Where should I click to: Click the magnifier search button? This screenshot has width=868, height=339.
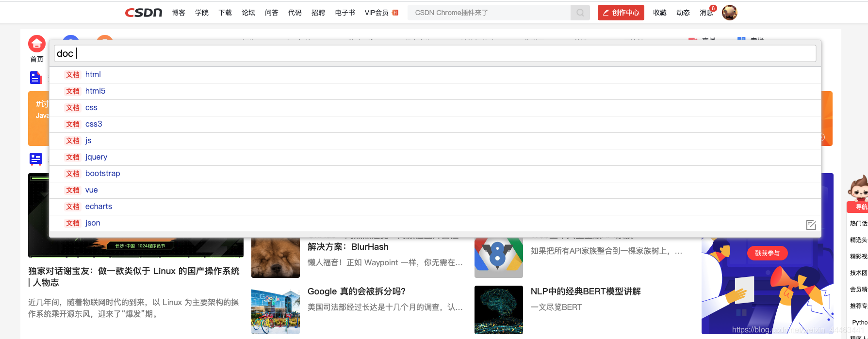point(580,13)
